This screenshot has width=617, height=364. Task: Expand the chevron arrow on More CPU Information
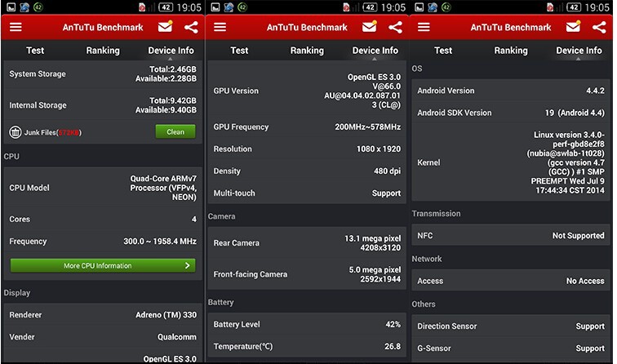click(188, 265)
